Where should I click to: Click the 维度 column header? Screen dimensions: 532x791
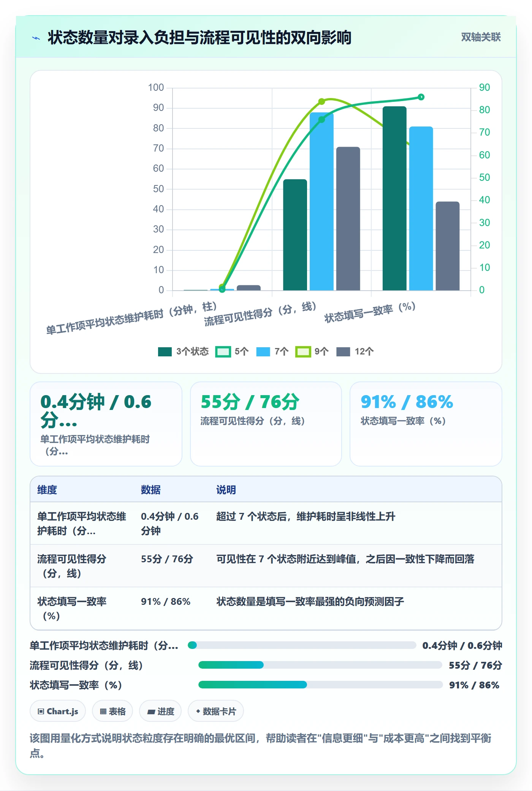(47, 490)
